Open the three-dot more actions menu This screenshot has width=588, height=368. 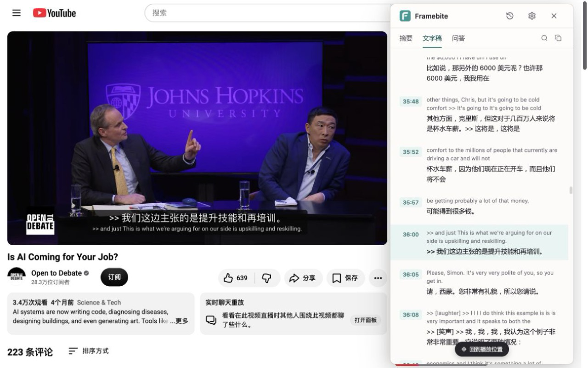pyautogui.click(x=378, y=278)
